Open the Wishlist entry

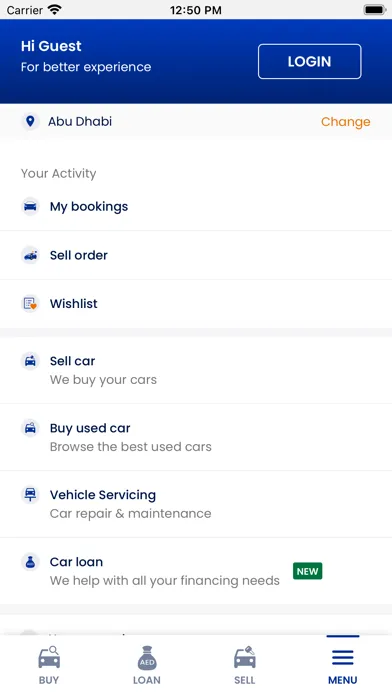coord(196,304)
